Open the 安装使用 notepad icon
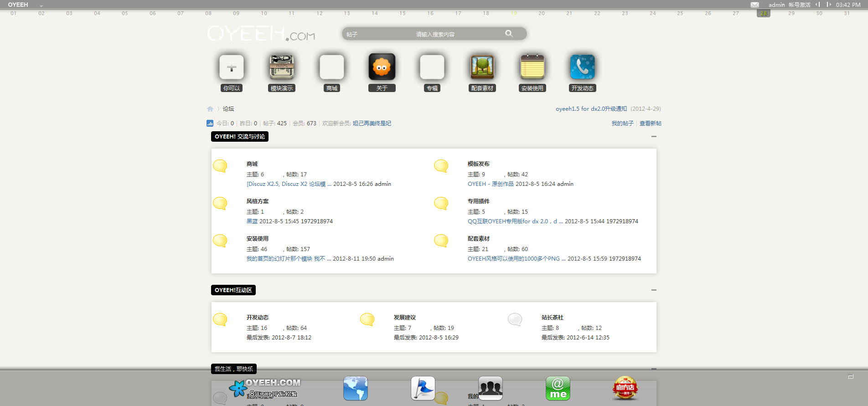This screenshot has width=868, height=406. click(x=532, y=67)
